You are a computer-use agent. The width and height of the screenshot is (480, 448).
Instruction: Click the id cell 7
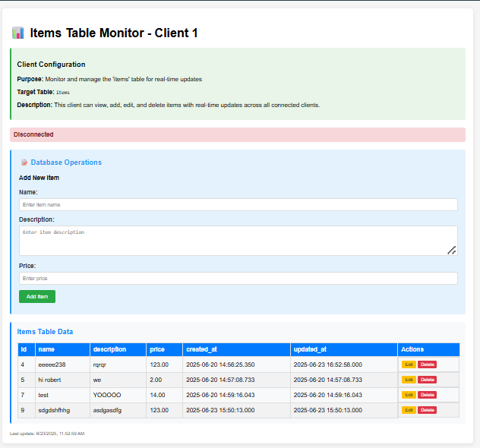pyautogui.click(x=27, y=395)
